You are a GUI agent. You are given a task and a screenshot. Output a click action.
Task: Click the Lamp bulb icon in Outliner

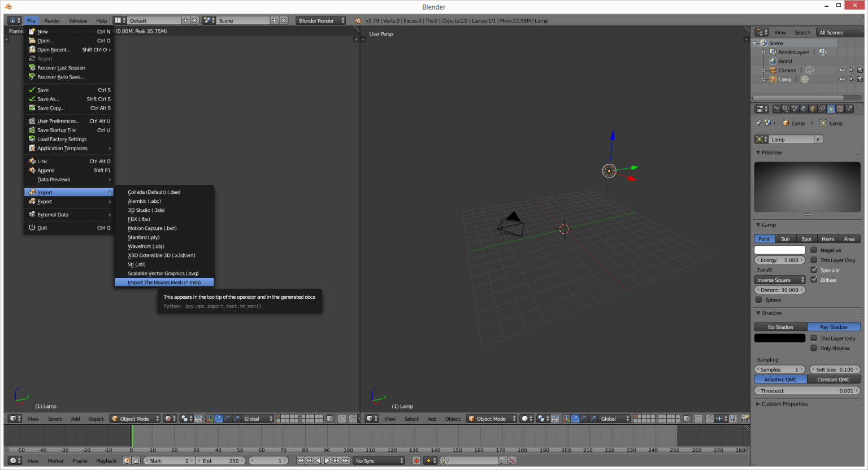pos(772,80)
